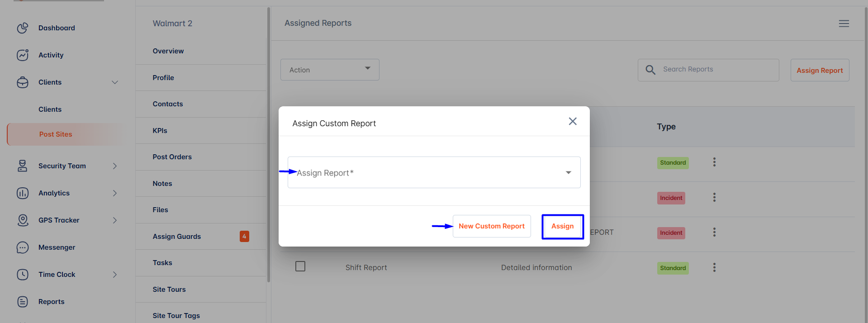Click the Messenger chat bubble icon
Viewport: 868px width, 323px height.
23,247
